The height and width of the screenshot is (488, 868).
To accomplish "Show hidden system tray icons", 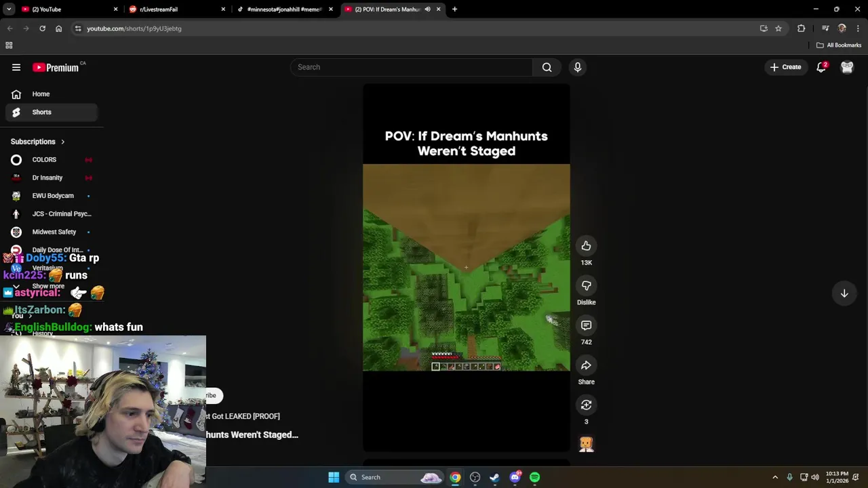I will [x=775, y=477].
